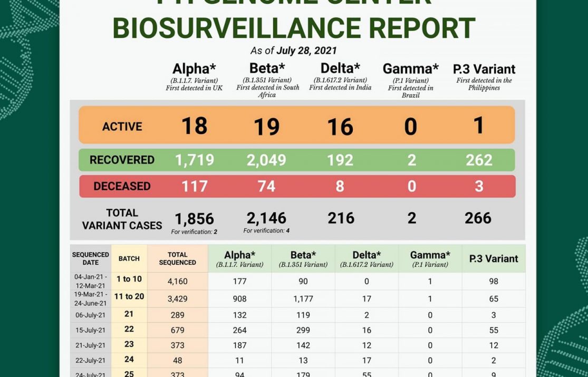Click the "For verification: 2" note
Screen dimensions: 588x377
[x=194, y=231]
